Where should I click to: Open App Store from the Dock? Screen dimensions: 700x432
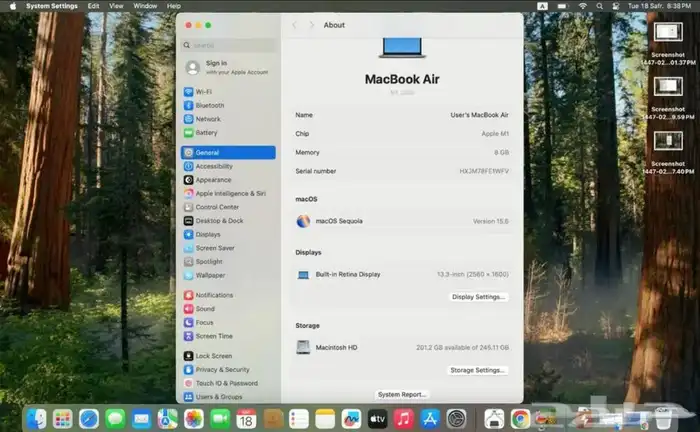(430, 419)
